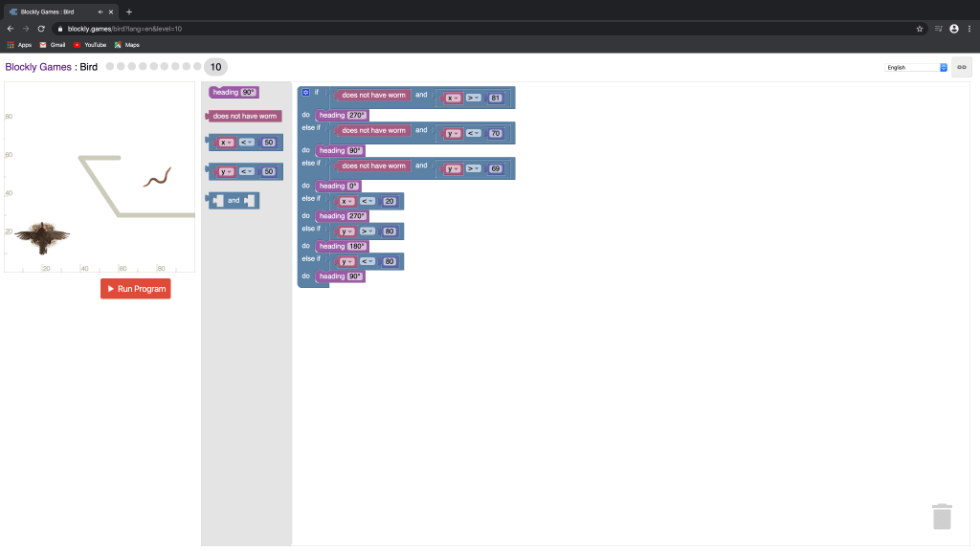Viewport: 980px width, 551px height.
Task: Open the Gmail bookmark
Action: point(52,45)
